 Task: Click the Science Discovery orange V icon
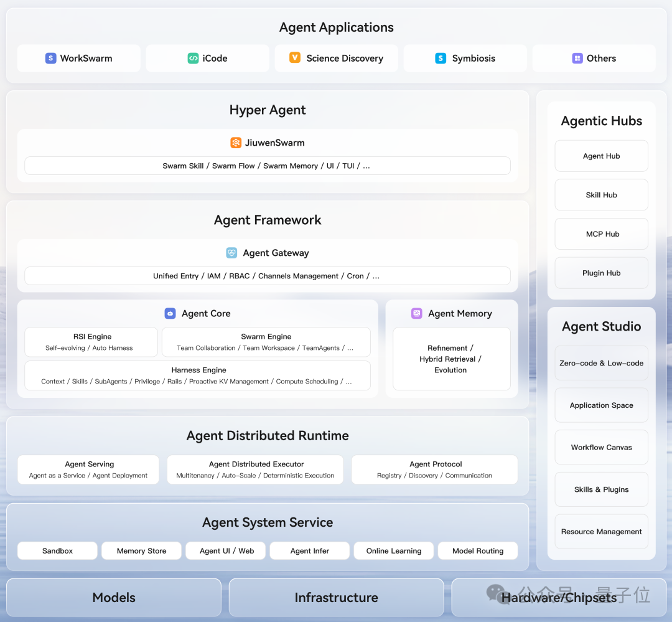pos(295,57)
